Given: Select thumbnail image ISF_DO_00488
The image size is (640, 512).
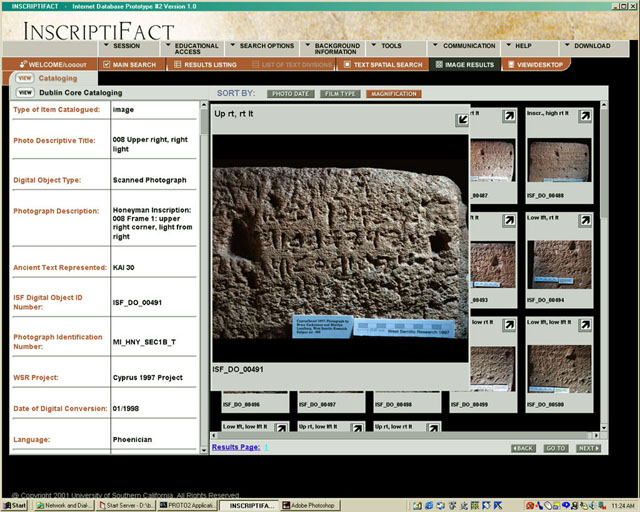Looking at the screenshot, I should 559,160.
